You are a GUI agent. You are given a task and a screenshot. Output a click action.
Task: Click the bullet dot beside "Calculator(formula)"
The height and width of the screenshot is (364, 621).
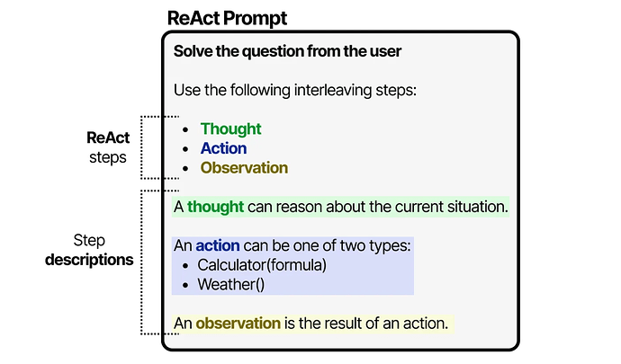[x=185, y=265]
